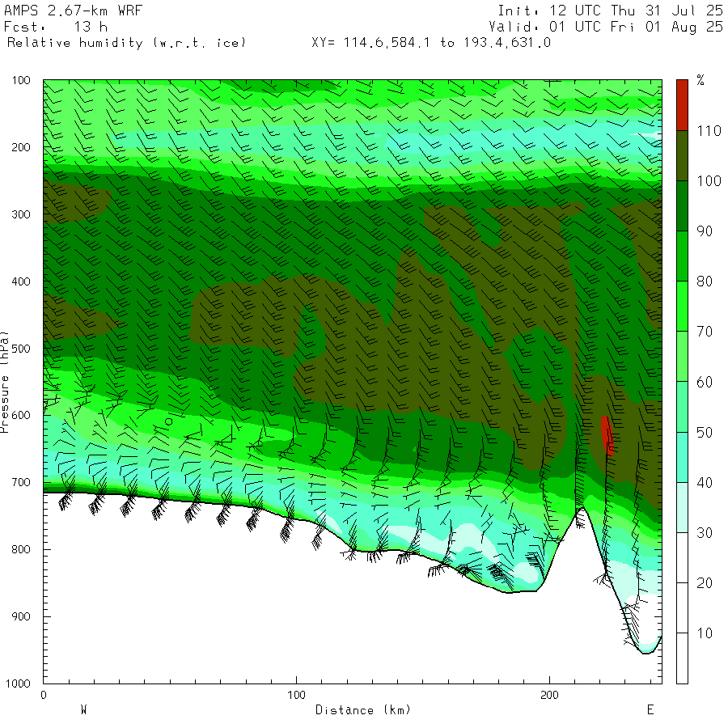The width and height of the screenshot is (728, 728).
Task: Click the 900 hPa pressure axis label
Action: [x=21, y=616]
